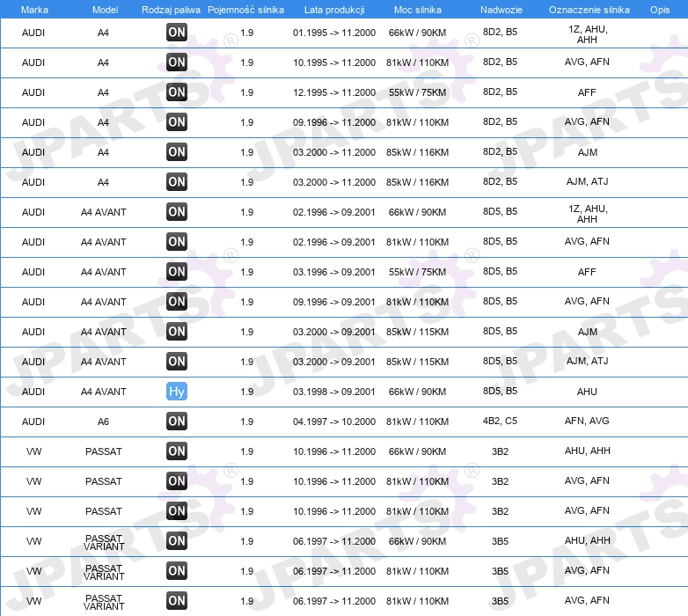688x616 pixels.
Task: Click the ON icon in the 09.1996 -> 09.2001 row
Action: pyautogui.click(x=177, y=302)
